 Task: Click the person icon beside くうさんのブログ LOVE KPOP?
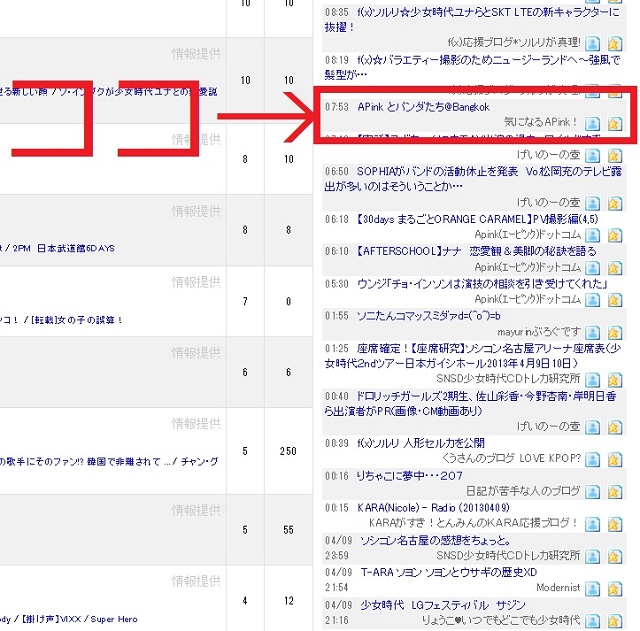point(592,460)
